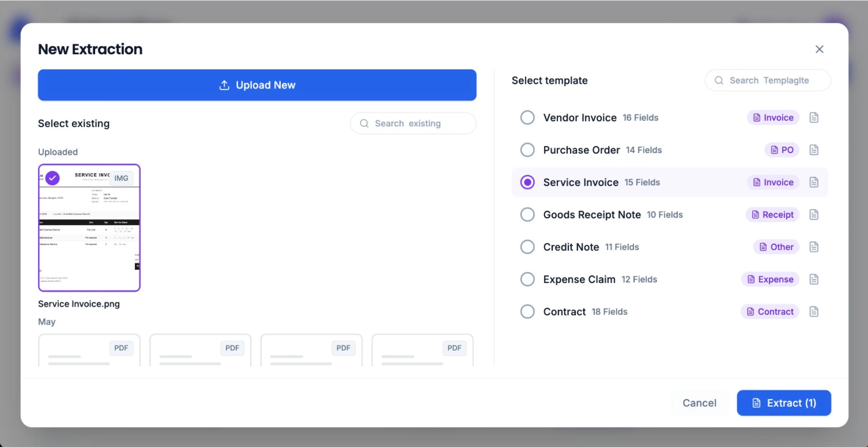This screenshot has width=868, height=447.
Task: Click the Goods Receipt Note template name
Action: (592, 214)
